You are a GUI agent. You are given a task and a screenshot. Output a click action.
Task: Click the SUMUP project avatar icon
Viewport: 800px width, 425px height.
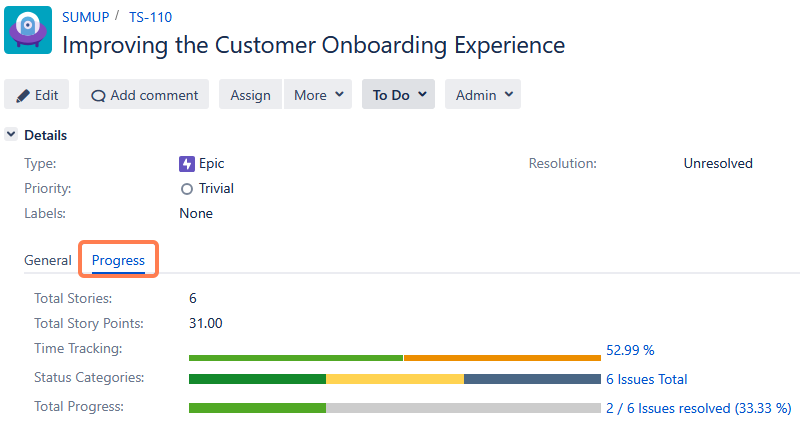click(x=28, y=29)
